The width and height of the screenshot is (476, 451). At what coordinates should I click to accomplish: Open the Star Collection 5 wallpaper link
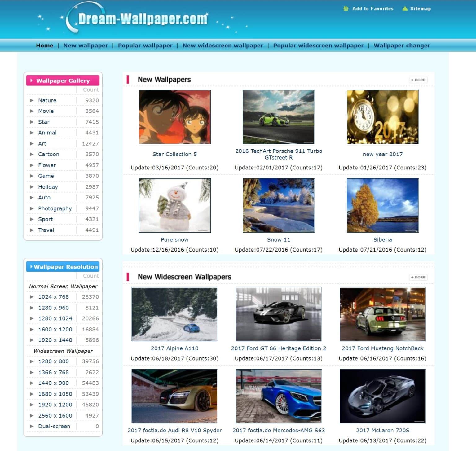[175, 154]
